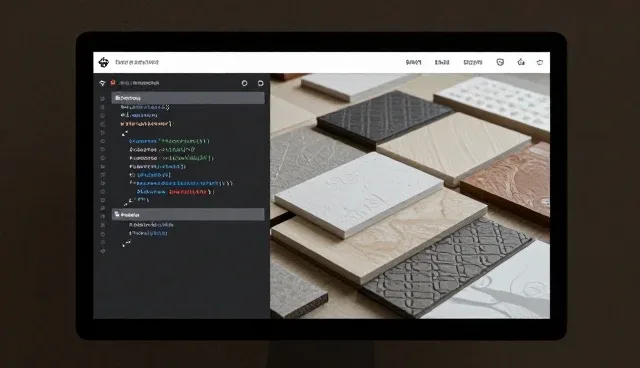Open the shield icon in the header
Viewport: 640px width, 368px height.
[500, 62]
